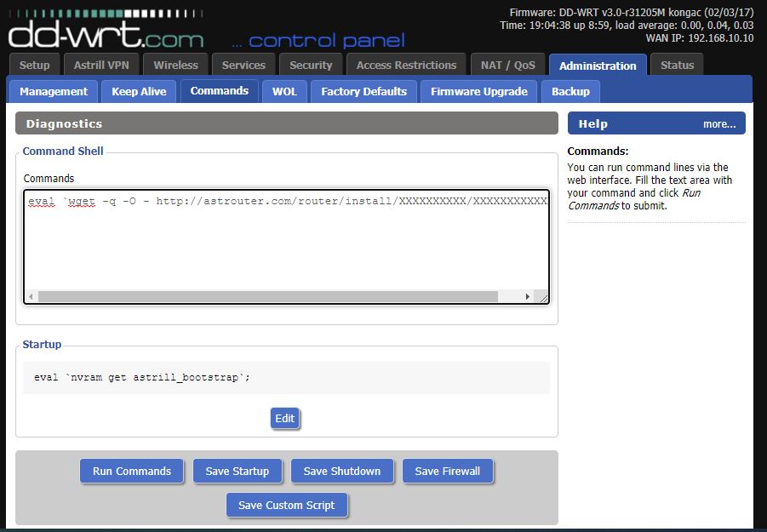Open the Astrill VPN tab
The height and width of the screenshot is (532, 767).
click(101, 65)
